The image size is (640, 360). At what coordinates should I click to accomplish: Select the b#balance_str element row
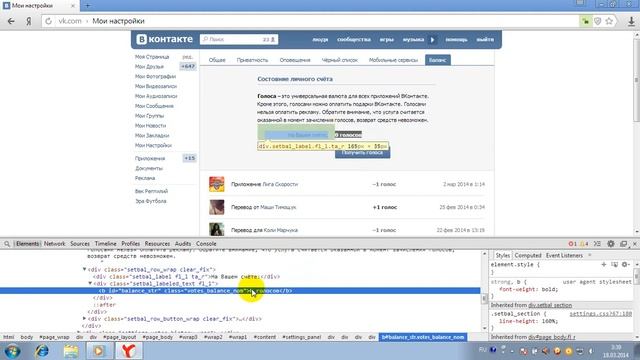click(240, 291)
